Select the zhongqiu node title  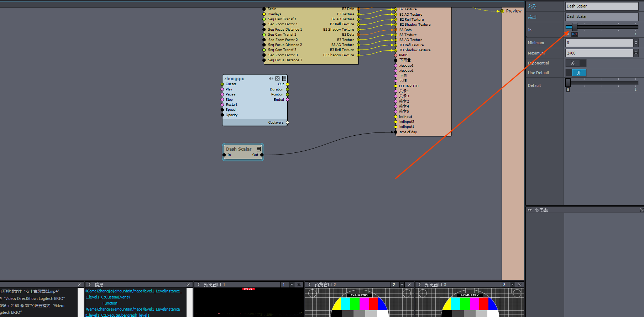click(234, 78)
